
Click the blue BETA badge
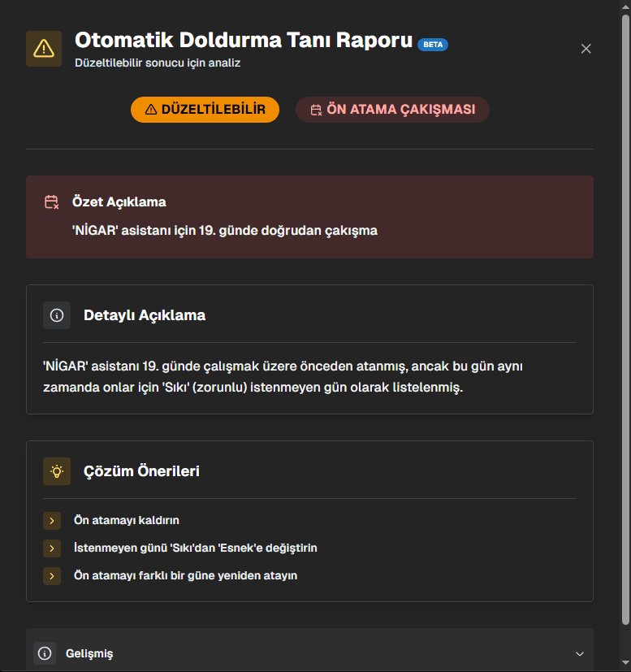433,45
